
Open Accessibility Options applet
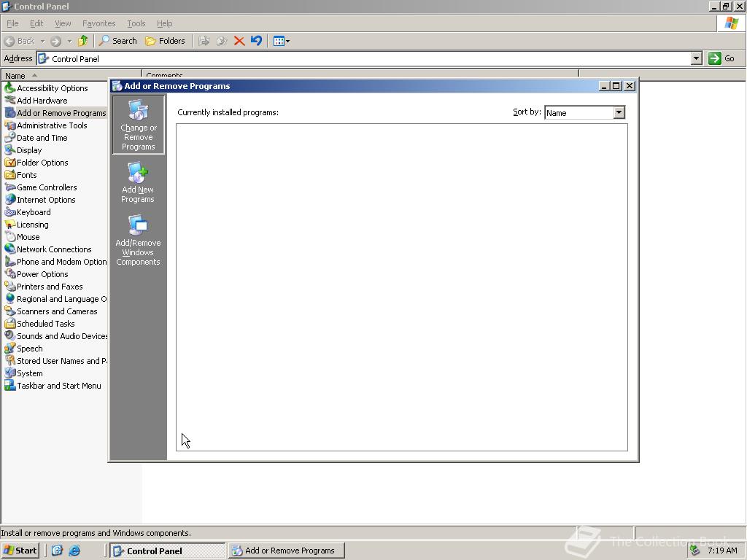pos(46,88)
